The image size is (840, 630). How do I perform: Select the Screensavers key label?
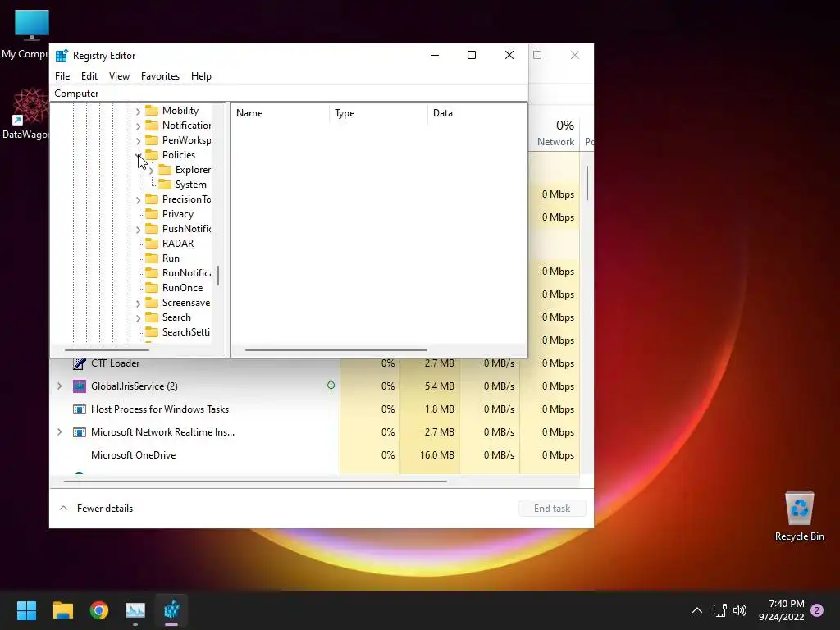(186, 303)
